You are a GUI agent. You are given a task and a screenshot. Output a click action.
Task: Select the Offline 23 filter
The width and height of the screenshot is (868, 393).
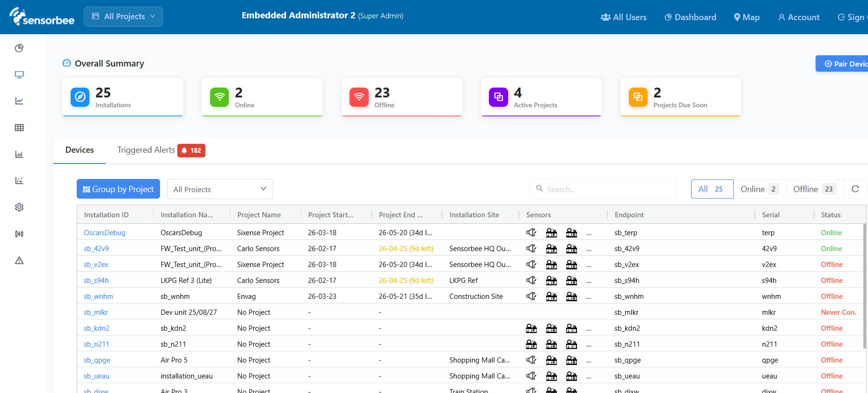click(814, 189)
